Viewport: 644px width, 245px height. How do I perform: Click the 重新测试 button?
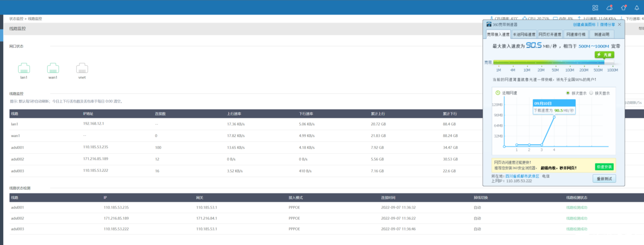point(604,178)
